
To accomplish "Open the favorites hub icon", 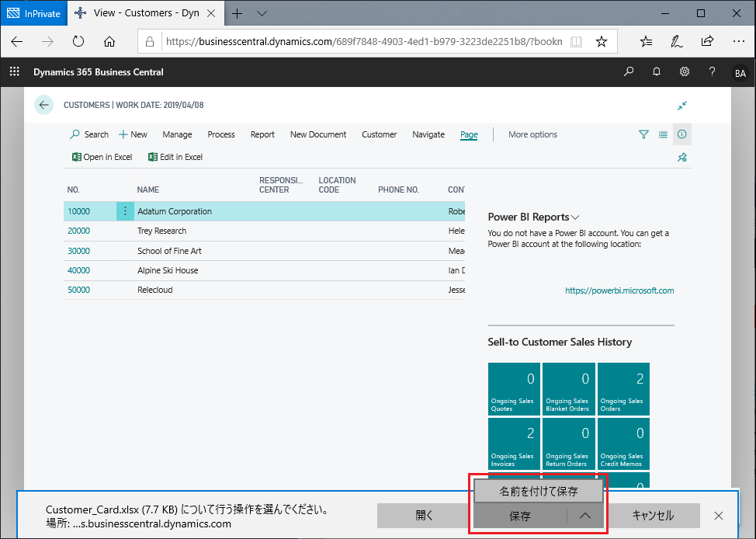I will click(646, 41).
